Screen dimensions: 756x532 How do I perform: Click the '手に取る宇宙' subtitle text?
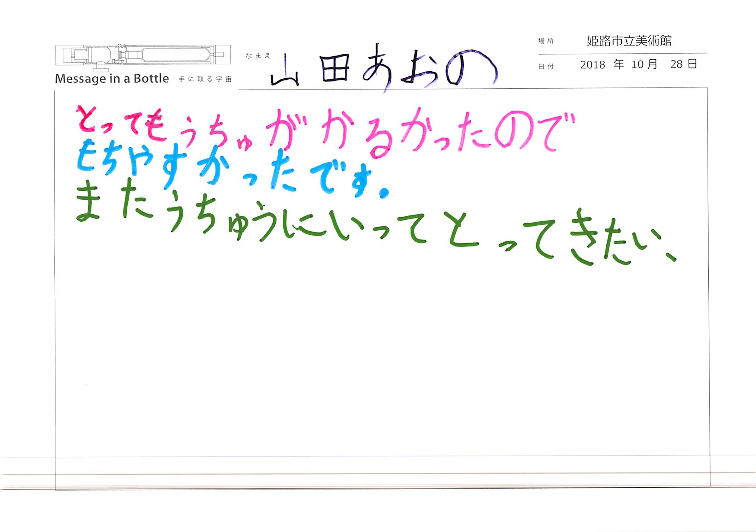pos(205,79)
